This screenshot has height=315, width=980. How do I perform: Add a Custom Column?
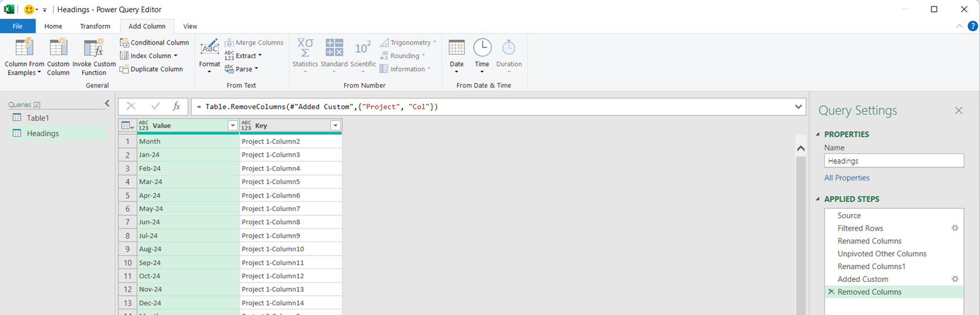pos(58,56)
